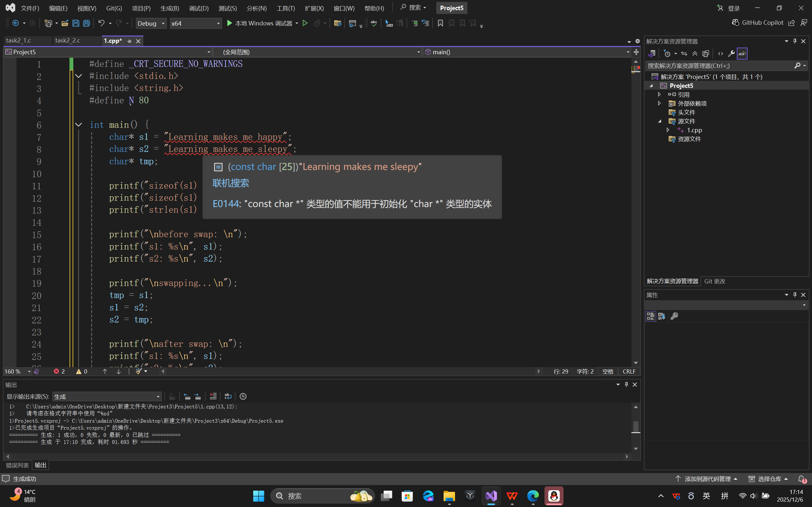Clear all output text icon
The height and width of the screenshot is (507, 812).
point(213,396)
